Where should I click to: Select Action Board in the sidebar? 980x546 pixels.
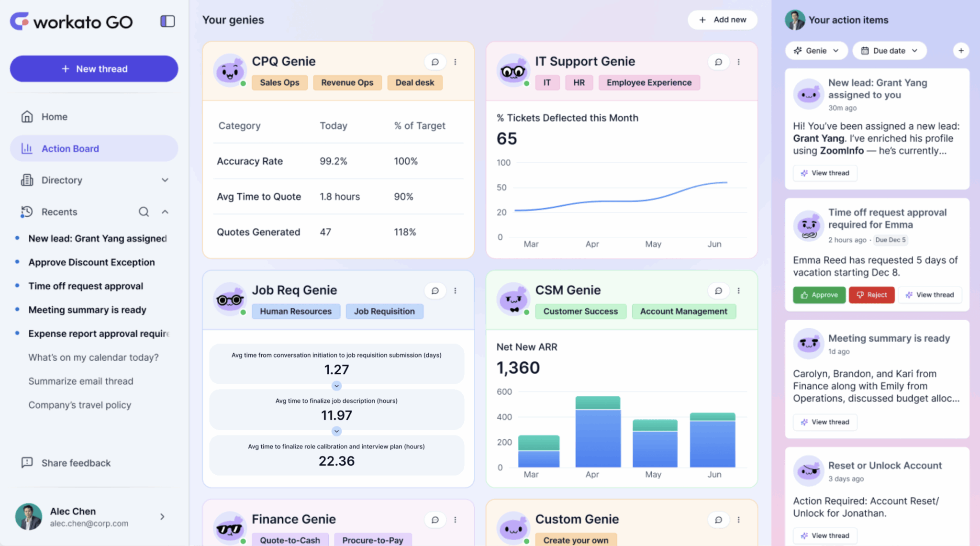(94, 148)
